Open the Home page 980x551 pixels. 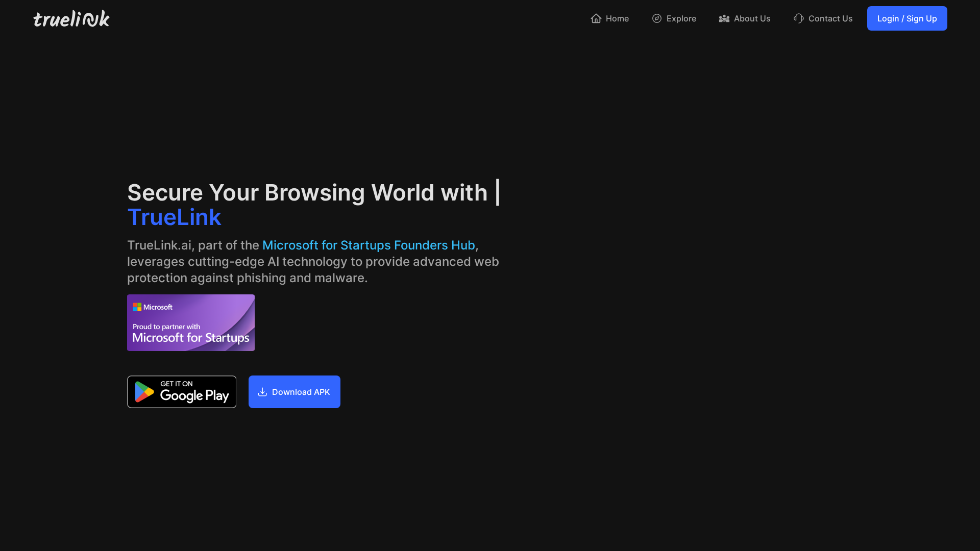click(617, 18)
